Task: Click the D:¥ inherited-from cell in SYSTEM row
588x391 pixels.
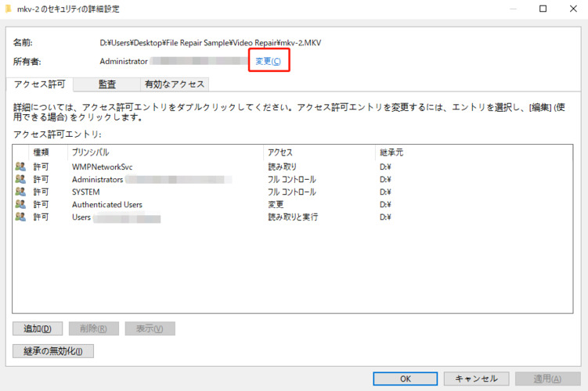Action: (385, 192)
